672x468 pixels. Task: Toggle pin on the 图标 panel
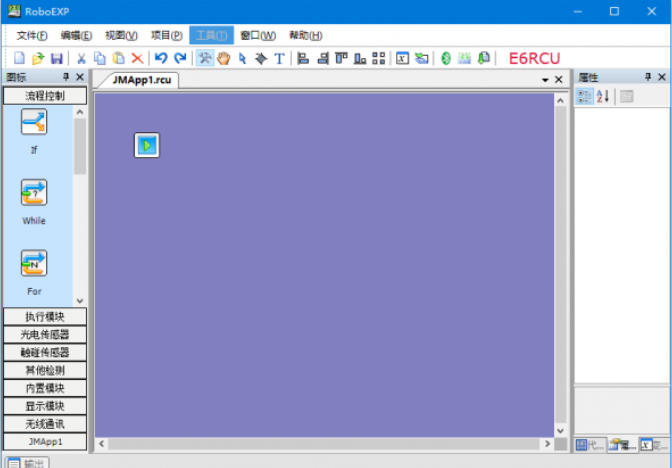point(66,77)
